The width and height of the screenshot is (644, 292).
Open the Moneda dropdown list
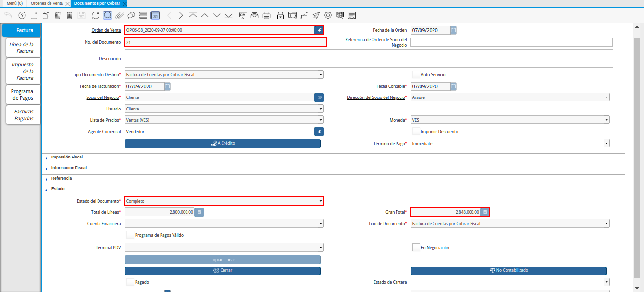[606, 120]
